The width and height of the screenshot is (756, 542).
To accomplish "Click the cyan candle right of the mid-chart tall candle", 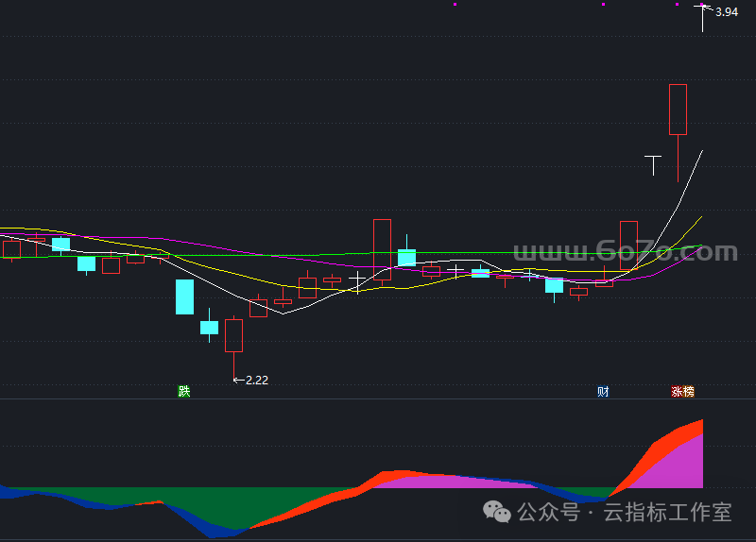I will pos(406,257).
